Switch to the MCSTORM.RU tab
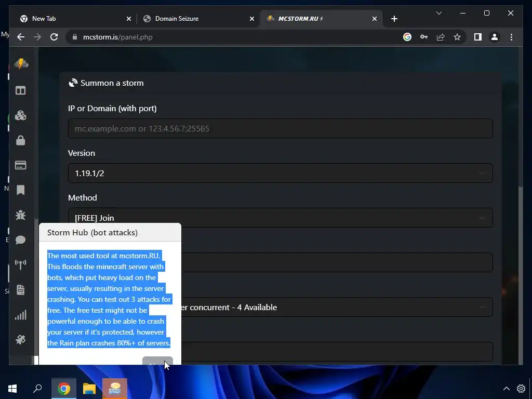The image size is (532, 399). (x=322, y=19)
